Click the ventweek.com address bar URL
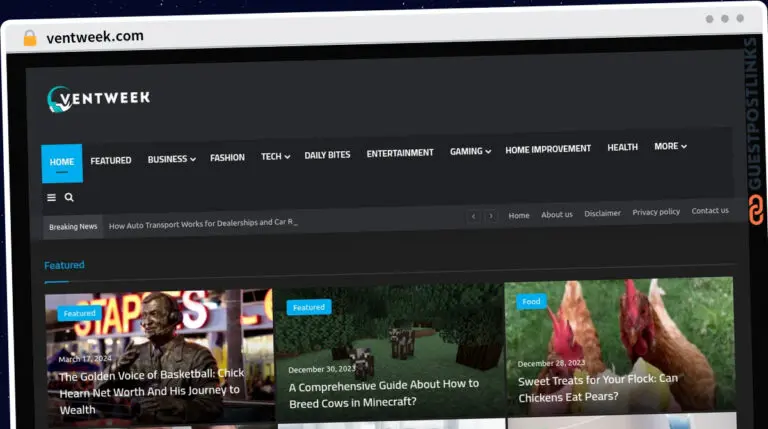The image size is (768, 429). tap(95, 37)
